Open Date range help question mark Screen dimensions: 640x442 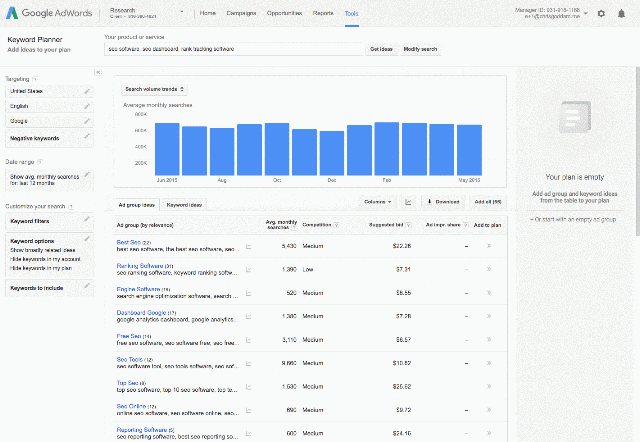[x=40, y=162]
